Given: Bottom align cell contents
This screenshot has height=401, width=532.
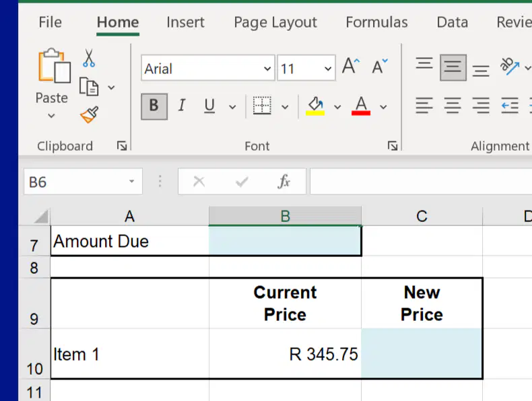Looking at the screenshot, I should pyautogui.click(x=481, y=70).
